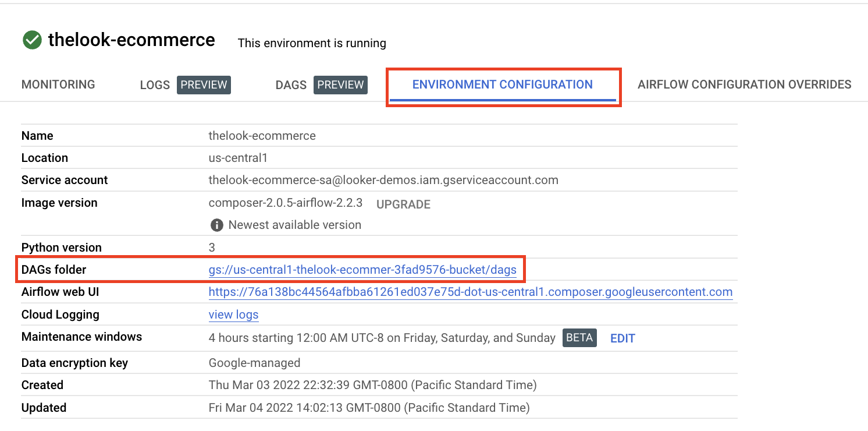Click the Preview badge next to DAGs

point(340,84)
